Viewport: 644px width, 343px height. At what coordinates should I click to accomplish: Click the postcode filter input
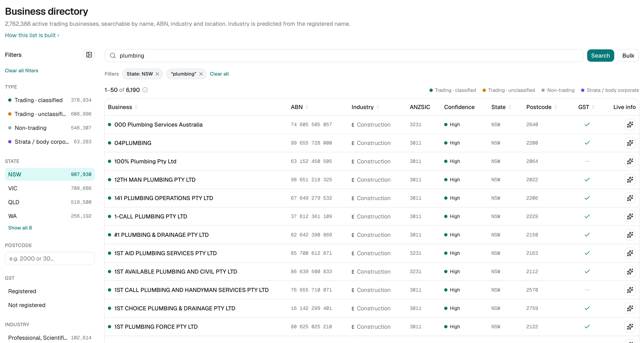[50, 258]
